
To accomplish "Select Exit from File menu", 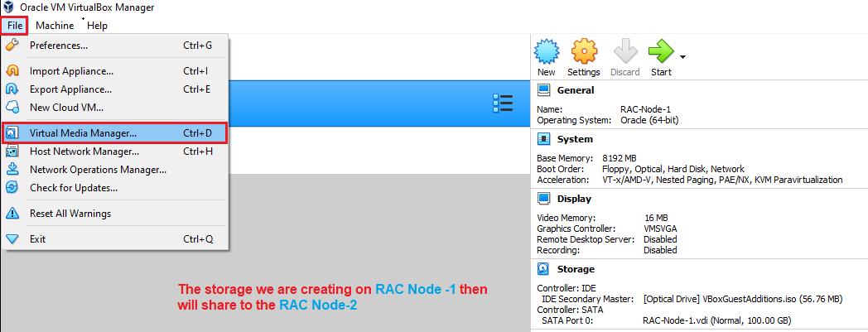I will tap(114, 239).
